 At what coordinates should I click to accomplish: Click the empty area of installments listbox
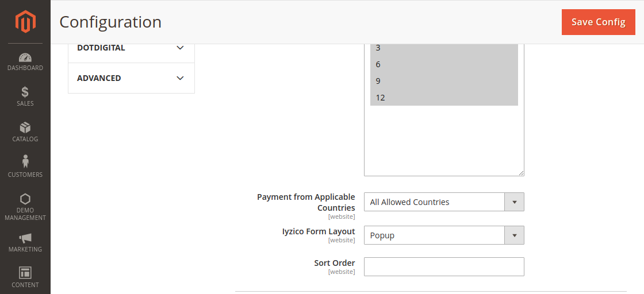(444, 141)
